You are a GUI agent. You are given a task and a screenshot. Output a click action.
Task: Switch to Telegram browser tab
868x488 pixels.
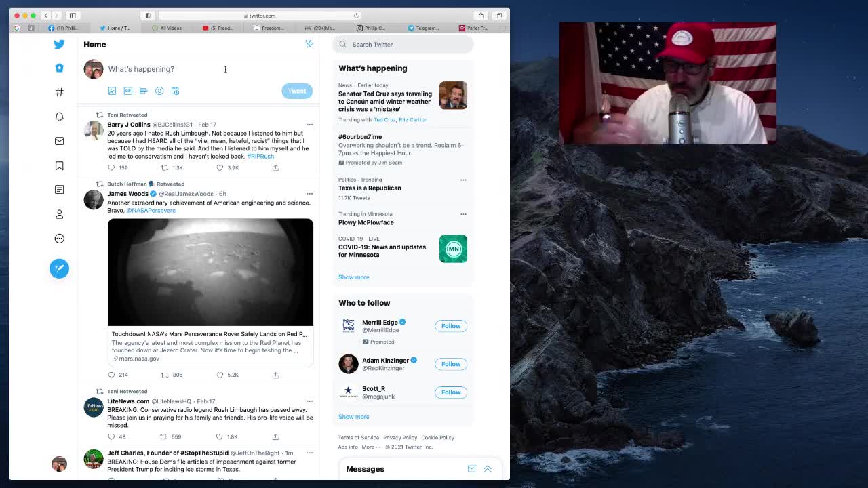[424, 28]
